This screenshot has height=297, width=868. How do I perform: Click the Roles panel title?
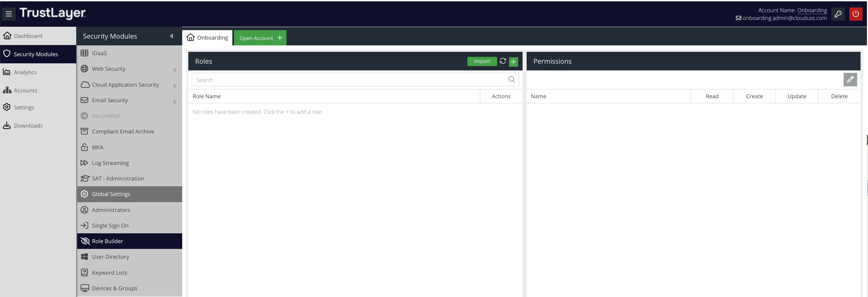tap(204, 61)
